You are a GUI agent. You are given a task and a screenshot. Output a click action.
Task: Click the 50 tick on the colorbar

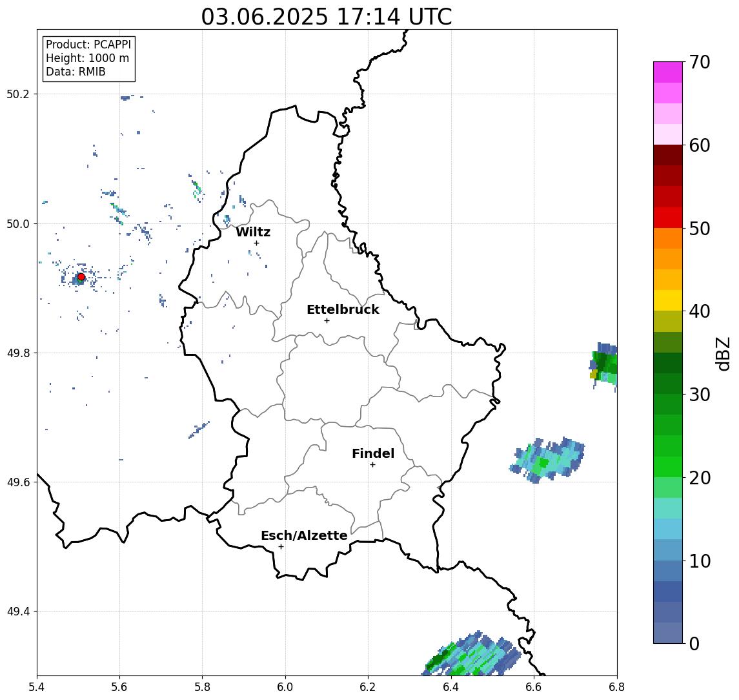point(699,229)
